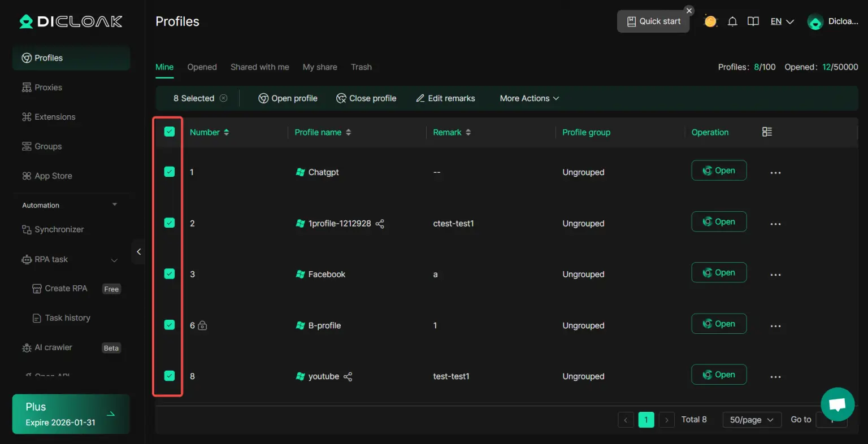Image resolution: width=868 pixels, height=444 pixels.
Task: Switch to the Trash tab
Action: pyautogui.click(x=361, y=67)
